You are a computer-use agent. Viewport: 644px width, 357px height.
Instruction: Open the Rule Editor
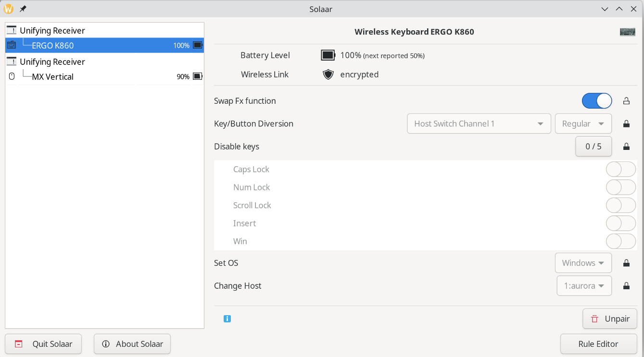(599, 344)
